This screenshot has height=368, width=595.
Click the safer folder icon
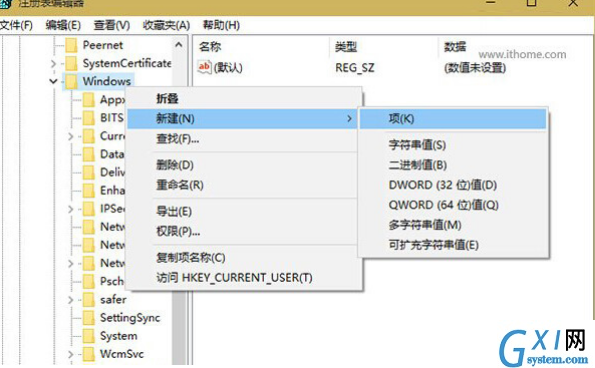coord(88,300)
